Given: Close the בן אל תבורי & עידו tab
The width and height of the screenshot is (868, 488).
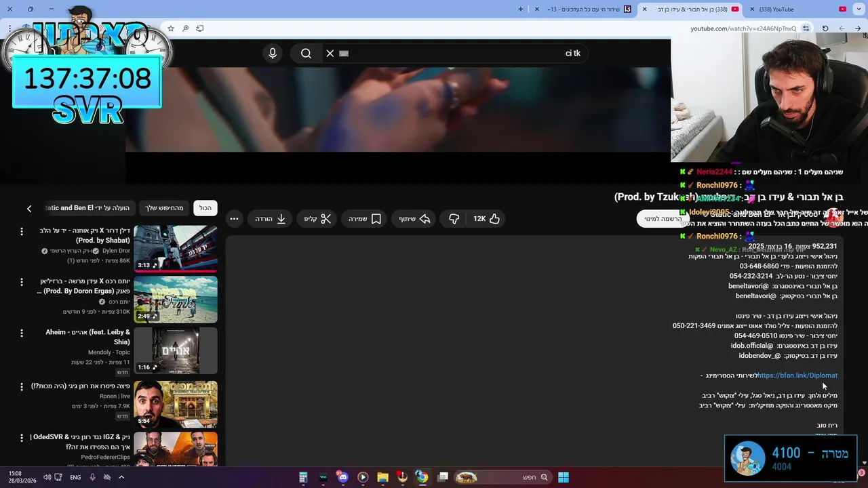Looking at the screenshot, I should 644,9.
